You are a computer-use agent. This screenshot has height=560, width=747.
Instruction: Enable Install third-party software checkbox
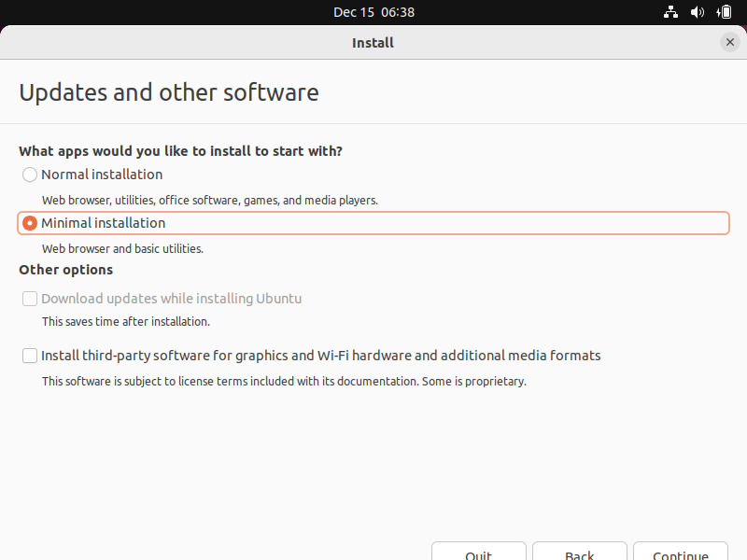tap(30, 356)
